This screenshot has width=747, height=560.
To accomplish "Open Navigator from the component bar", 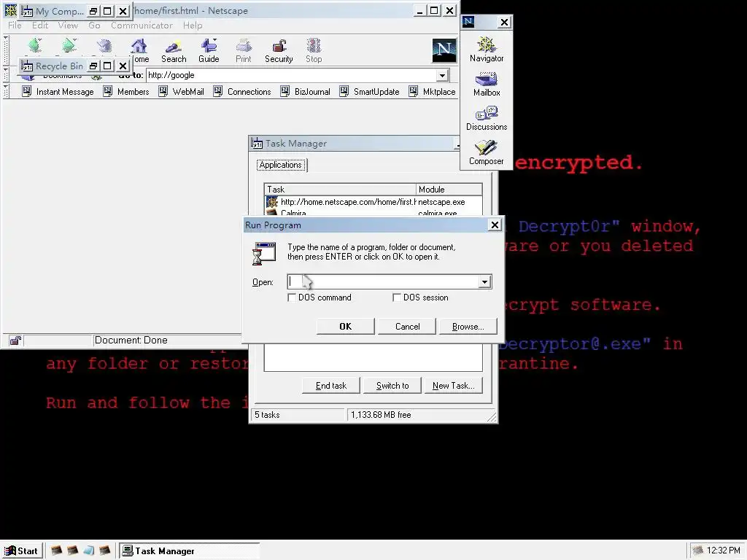I will click(x=487, y=50).
